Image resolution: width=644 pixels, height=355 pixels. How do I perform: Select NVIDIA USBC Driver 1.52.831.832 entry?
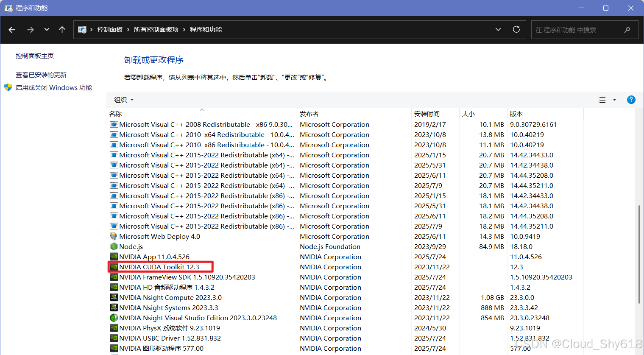pos(170,338)
